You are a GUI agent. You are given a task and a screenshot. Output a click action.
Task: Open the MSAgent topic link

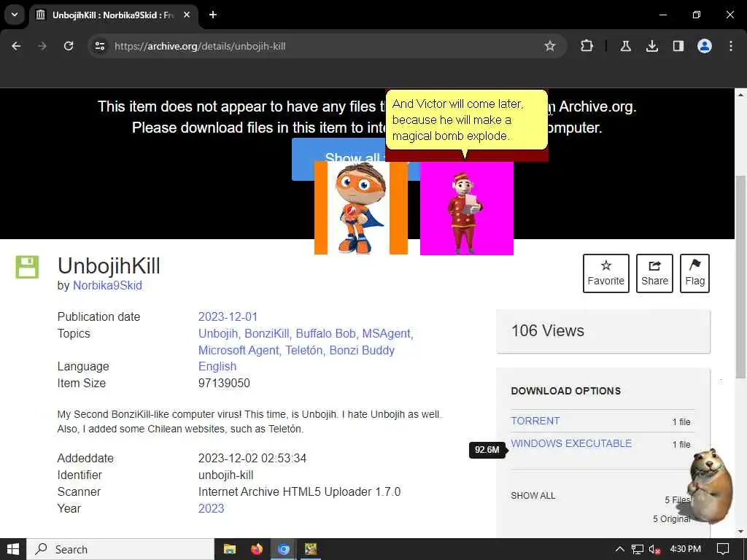[387, 333]
